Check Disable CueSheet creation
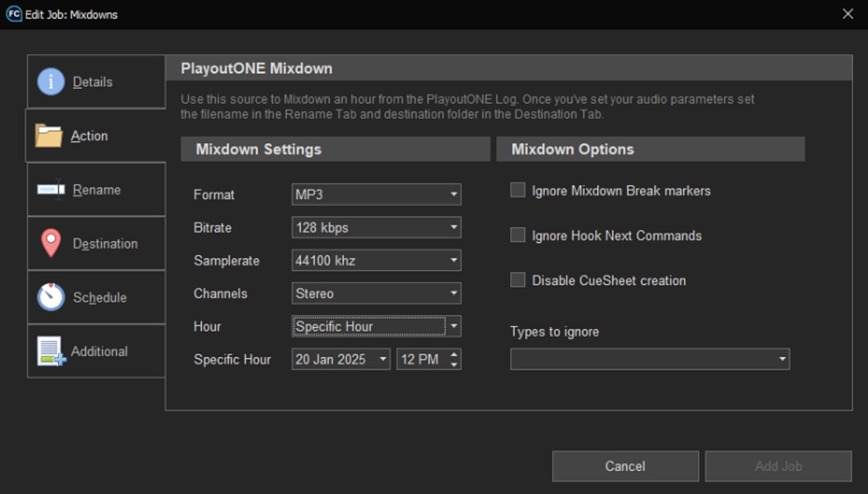Viewport: 868px width, 494px height. coord(518,280)
